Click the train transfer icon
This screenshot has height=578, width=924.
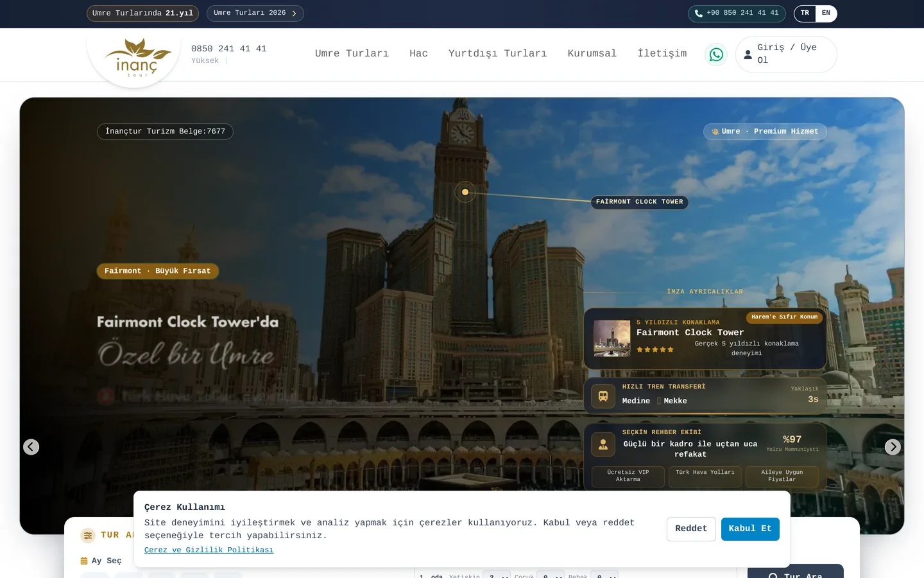[603, 396]
